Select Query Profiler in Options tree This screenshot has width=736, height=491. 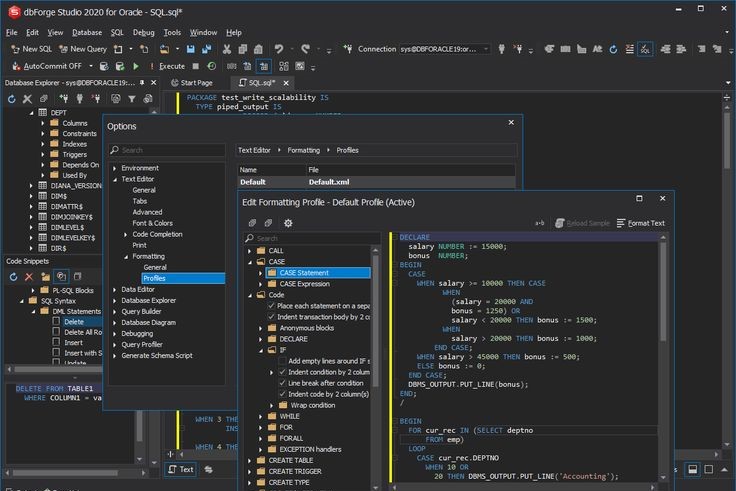click(x=142, y=345)
